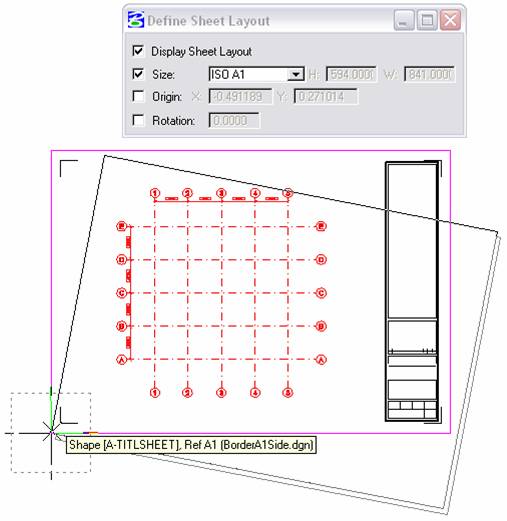The height and width of the screenshot is (521, 507).
Task: Click the Rotation angle field
Action: click(234, 120)
